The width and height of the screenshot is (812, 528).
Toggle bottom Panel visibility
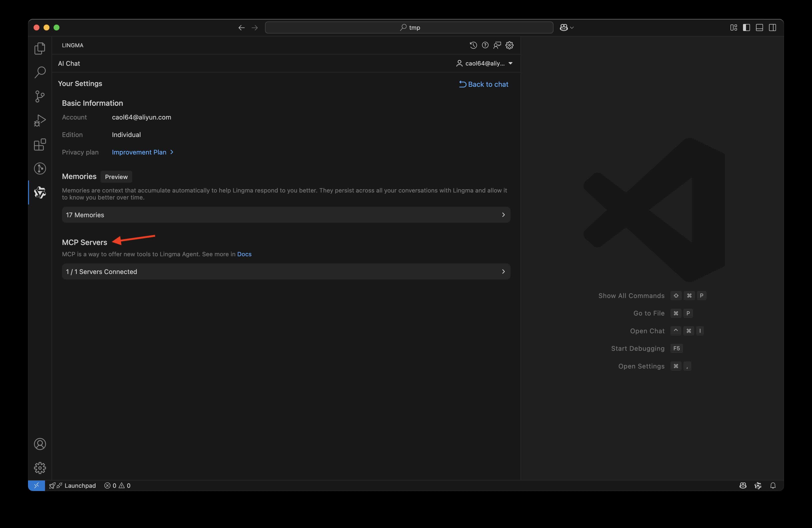click(759, 28)
